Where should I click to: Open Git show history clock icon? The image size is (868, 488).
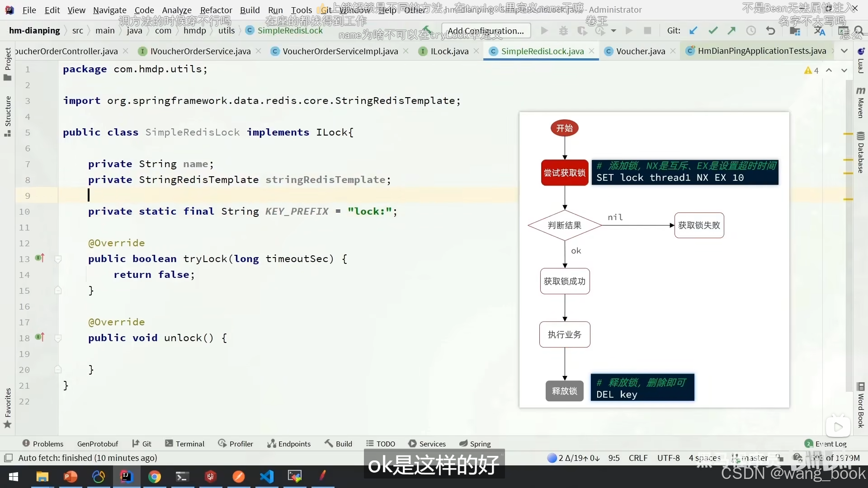pyautogui.click(x=751, y=31)
